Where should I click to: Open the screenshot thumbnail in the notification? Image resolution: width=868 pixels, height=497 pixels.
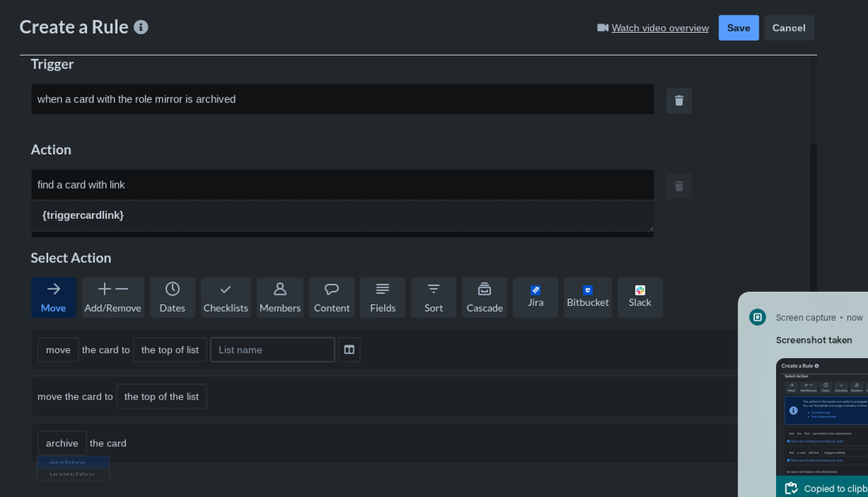pyautogui.click(x=822, y=417)
